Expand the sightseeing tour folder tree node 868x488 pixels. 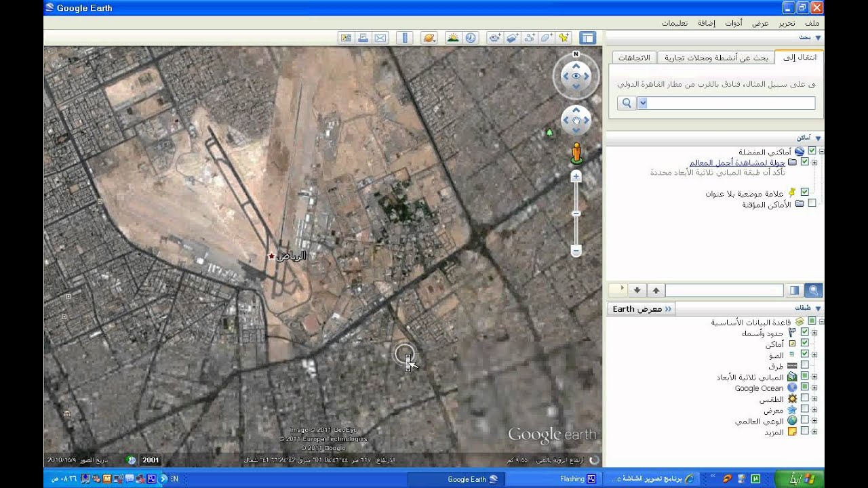tap(814, 163)
